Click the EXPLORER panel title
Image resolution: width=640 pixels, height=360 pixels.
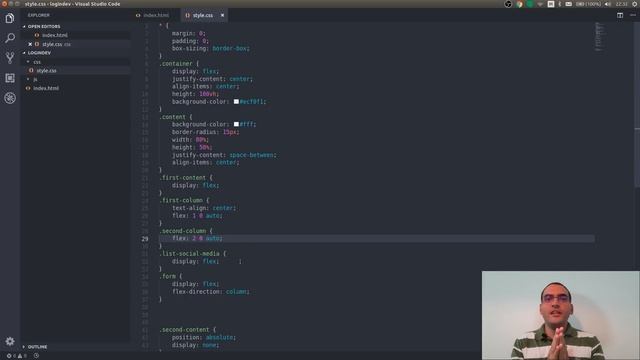[39, 15]
